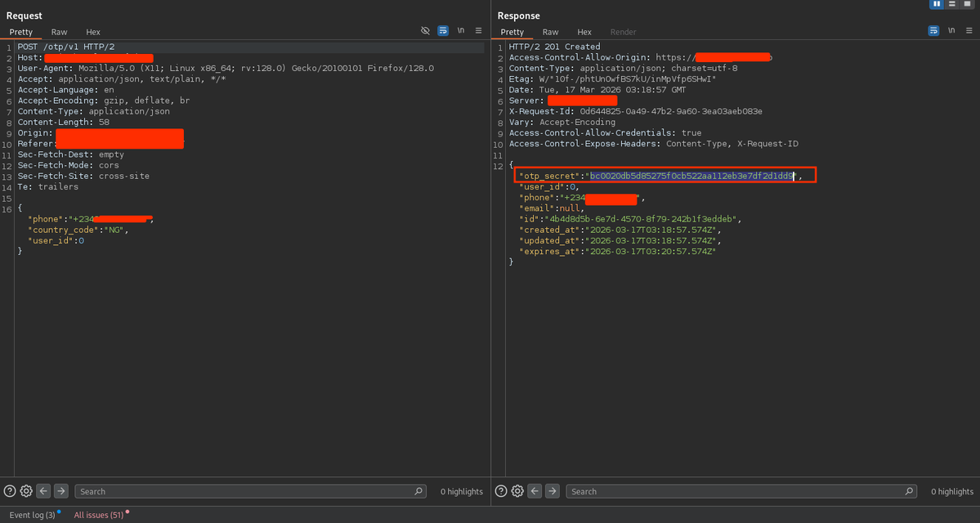980x523 pixels.
Task: Click the Accept-Encoding header line
Action: (104, 100)
